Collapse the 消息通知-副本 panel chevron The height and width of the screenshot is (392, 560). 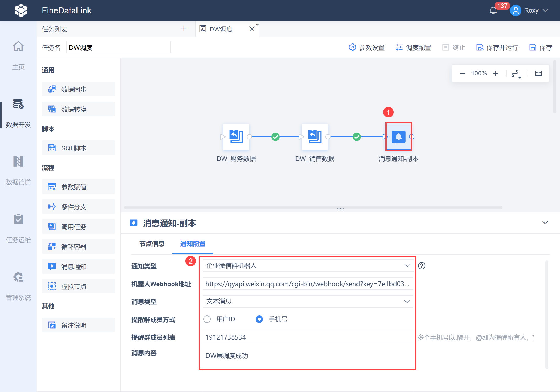[545, 223]
